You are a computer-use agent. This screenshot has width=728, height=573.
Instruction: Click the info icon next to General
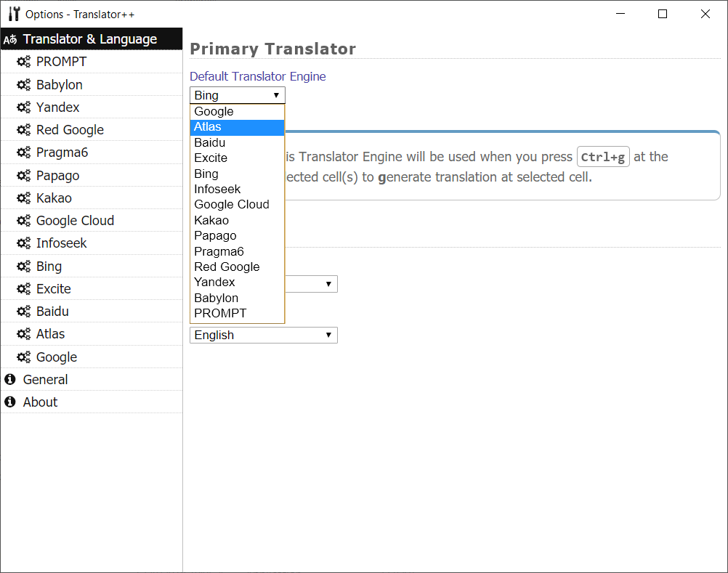pos(9,380)
